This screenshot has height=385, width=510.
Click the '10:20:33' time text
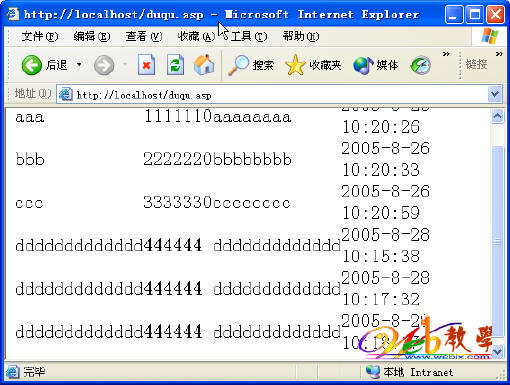point(381,170)
